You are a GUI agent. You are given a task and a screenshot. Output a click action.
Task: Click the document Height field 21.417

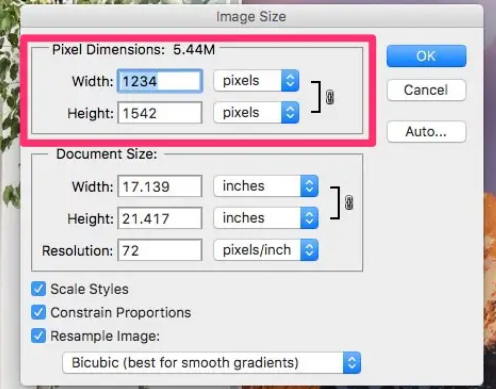point(160,218)
